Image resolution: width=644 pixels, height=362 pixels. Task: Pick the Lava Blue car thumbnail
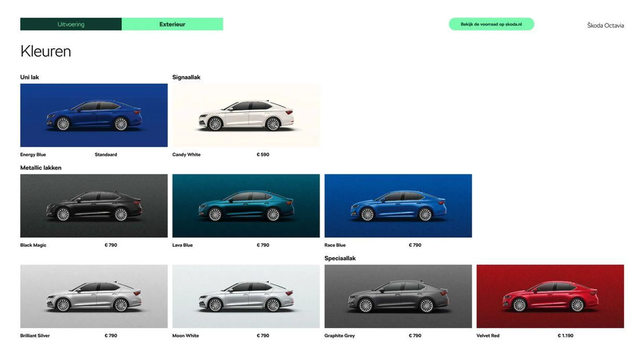(246, 206)
